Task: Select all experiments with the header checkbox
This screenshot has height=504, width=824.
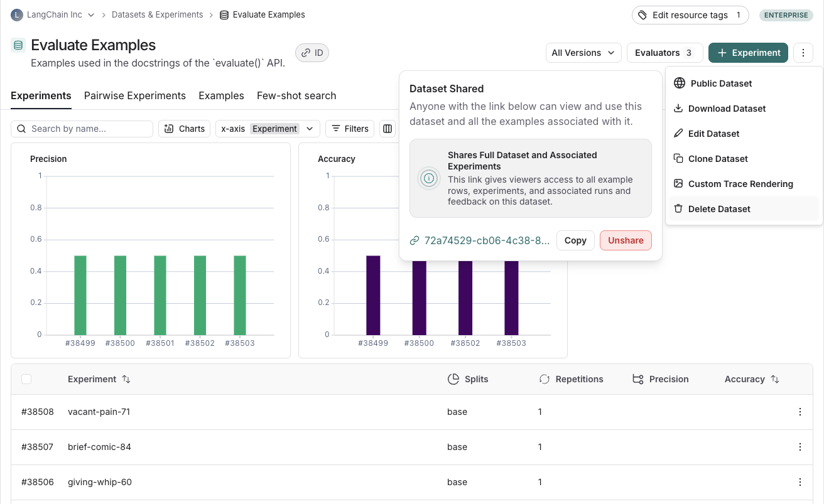Action: 26,378
